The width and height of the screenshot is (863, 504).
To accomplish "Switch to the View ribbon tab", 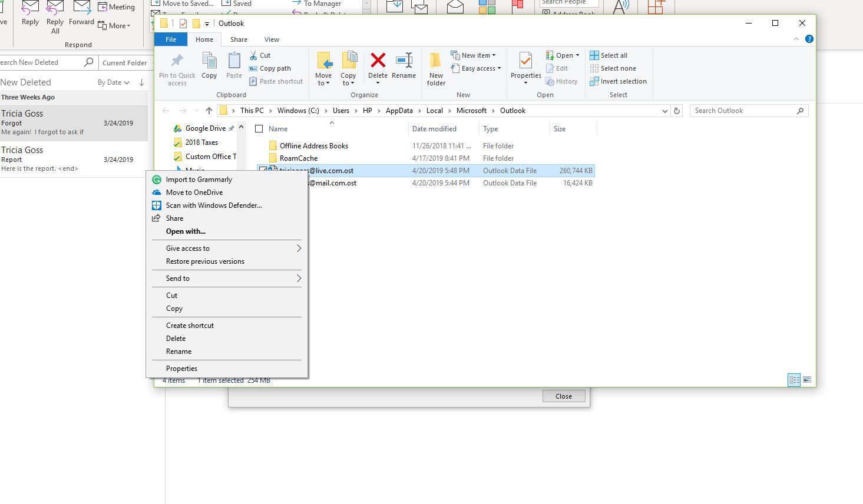I will tap(272, 39).
